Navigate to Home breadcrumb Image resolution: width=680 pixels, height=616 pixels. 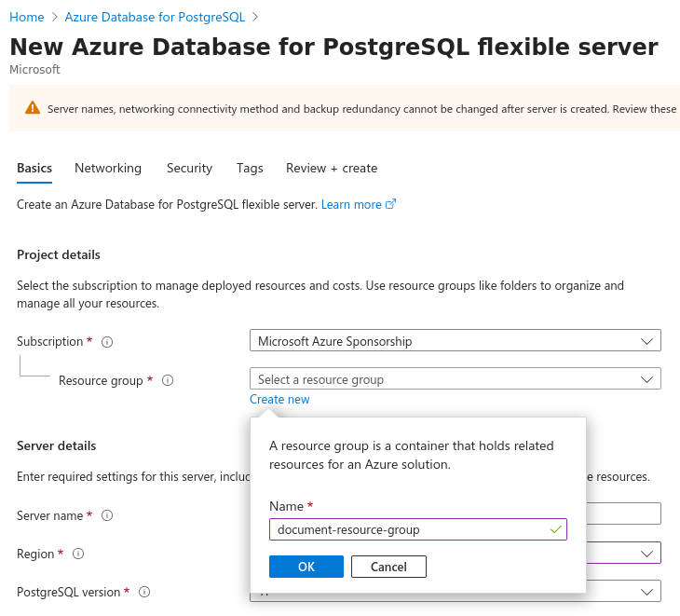[x=27, y=17]
